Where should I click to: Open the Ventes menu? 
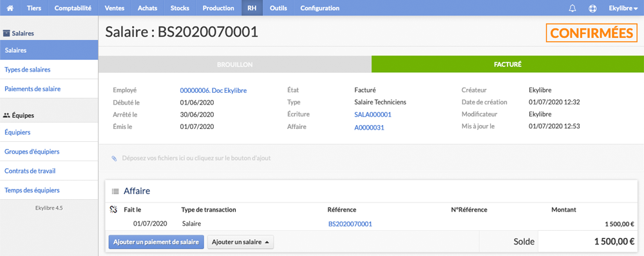[x=115, y=8]
